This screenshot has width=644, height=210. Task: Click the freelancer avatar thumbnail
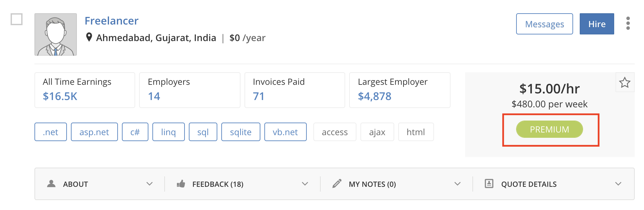pos(56,34)
